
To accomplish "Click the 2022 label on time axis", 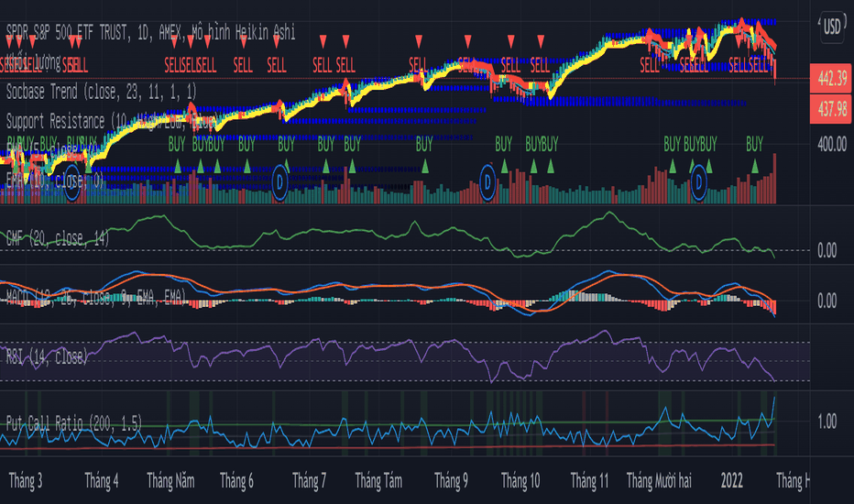I will click(x=731, y=480).
